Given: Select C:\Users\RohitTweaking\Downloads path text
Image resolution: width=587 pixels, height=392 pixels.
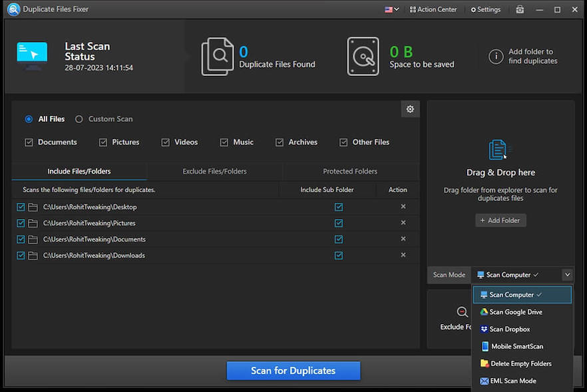Looking at the screenshot, I should tap(94, 256).
